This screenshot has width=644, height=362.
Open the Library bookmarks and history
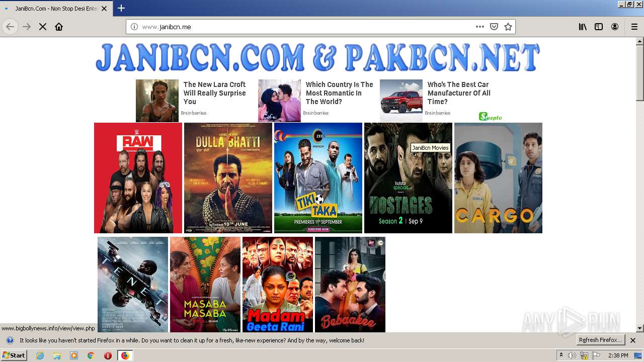coord(583,27)
